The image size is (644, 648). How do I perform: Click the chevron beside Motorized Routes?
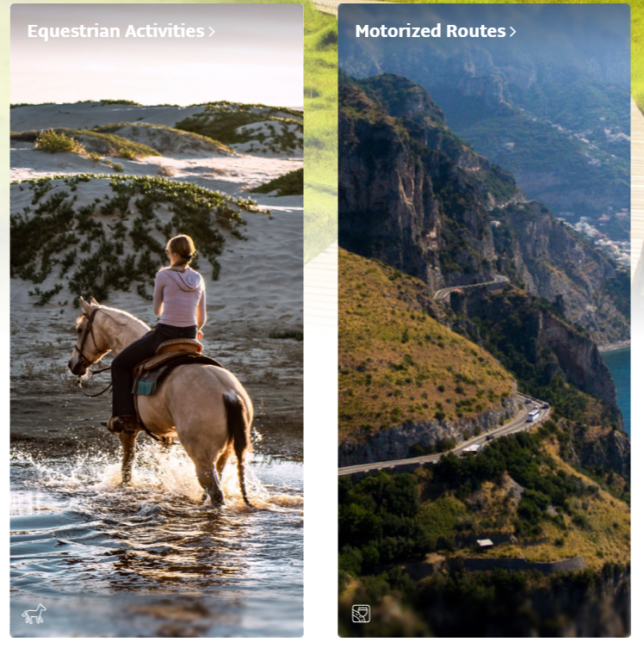point(512,32)
